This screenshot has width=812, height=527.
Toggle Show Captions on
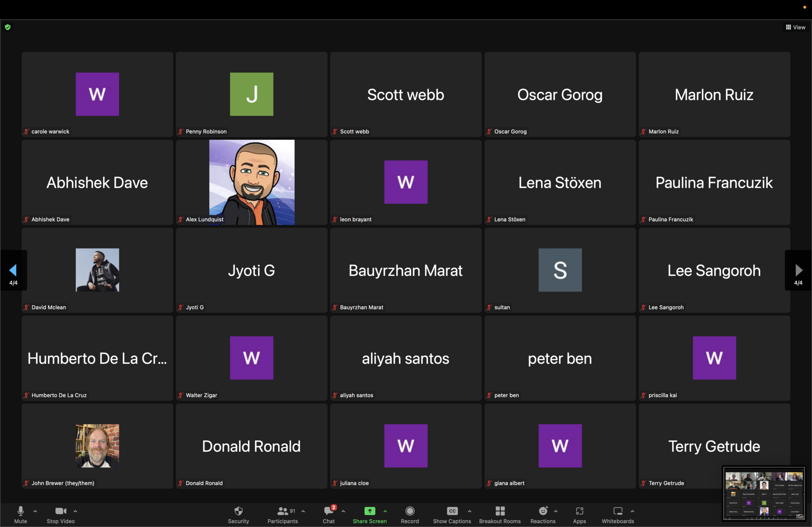pos(452,515)
